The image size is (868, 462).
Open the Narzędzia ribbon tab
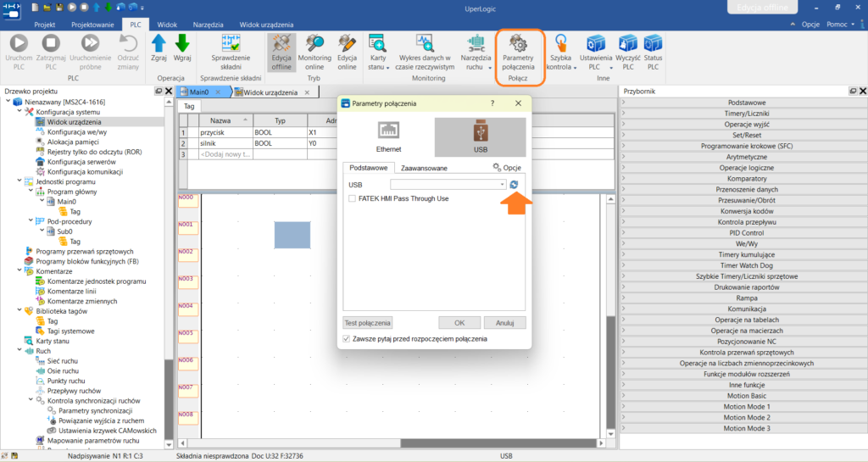click(209, 25)
